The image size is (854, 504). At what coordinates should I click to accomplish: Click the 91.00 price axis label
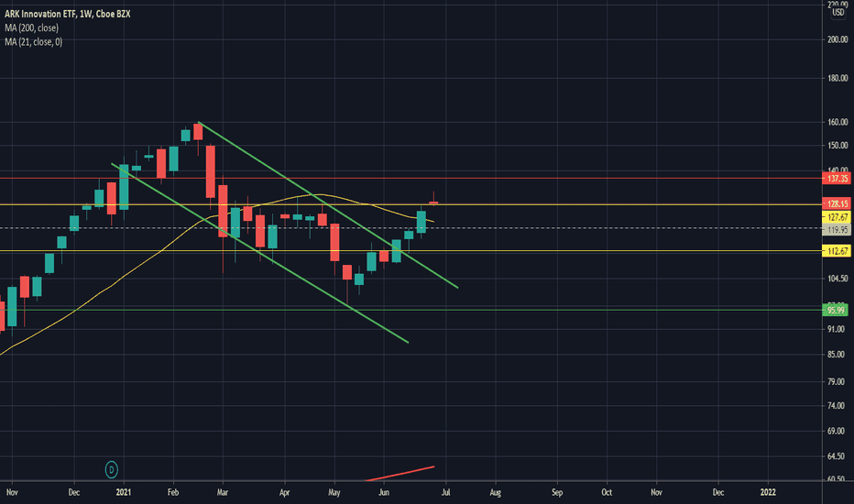tap(836, 329)
